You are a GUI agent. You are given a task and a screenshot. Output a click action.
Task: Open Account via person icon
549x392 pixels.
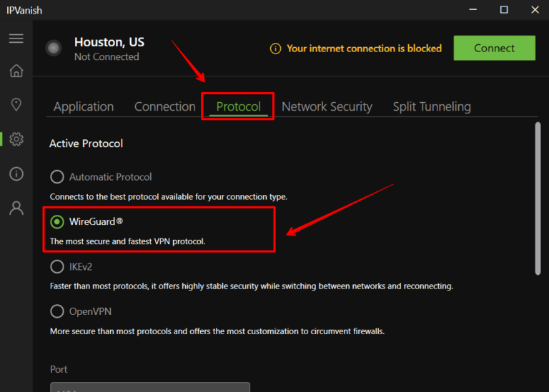click(16, 208)
